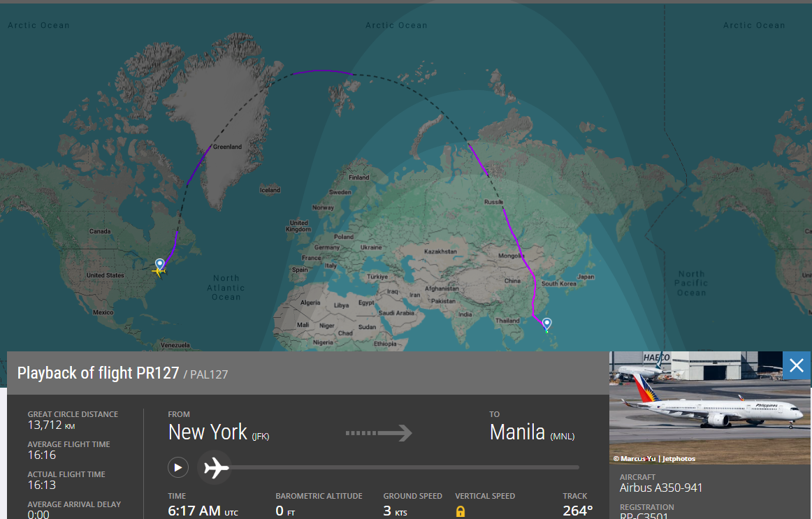Viewport: 812px width, 519px height.
Task: Click the 6:17 AM UTC time readout
Action: click(195, 511)
